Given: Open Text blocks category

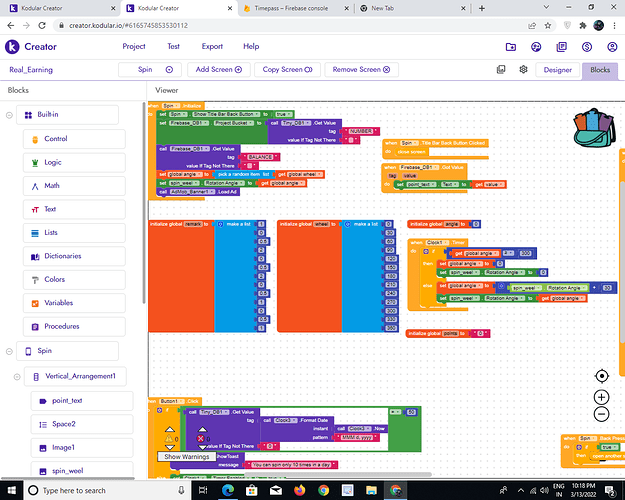Looking at the screenshot, I should click(x=74, y=209).
